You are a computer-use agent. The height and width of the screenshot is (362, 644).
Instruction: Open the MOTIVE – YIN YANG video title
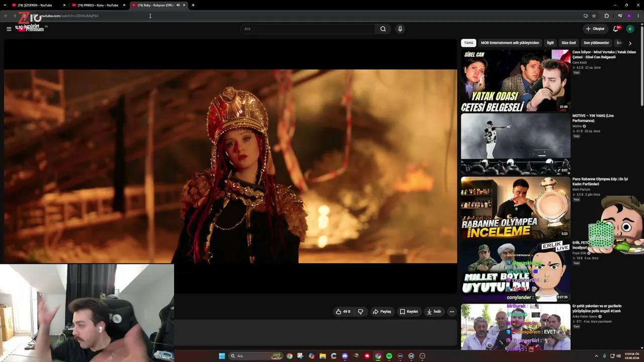593,118
